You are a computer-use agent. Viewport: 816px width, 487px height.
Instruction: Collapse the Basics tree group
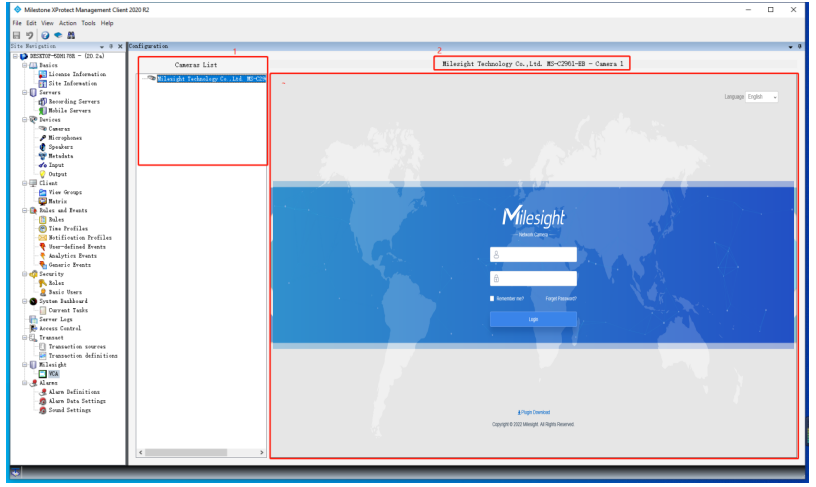pyautogui.click(x=24, y=66)
